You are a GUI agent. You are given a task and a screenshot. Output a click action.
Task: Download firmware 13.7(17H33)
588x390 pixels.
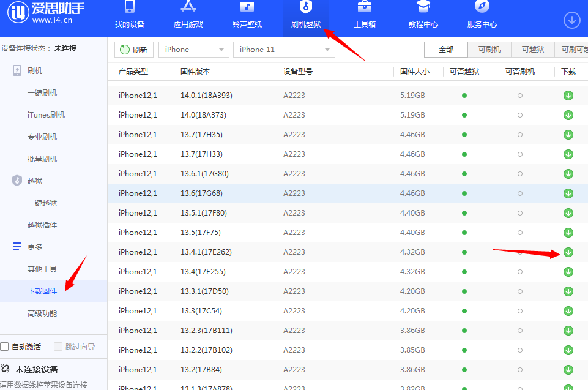(x=568, y=154)
